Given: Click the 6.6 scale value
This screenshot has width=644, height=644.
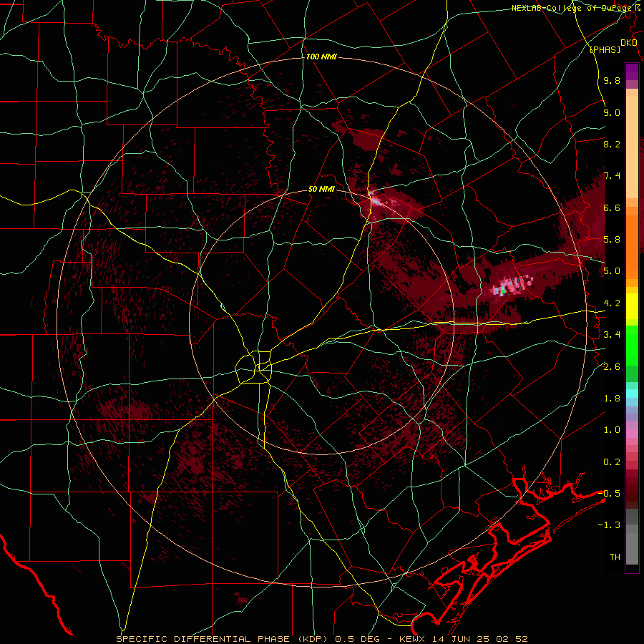Looking at the screenshot, I should click(x=612, y=208).
